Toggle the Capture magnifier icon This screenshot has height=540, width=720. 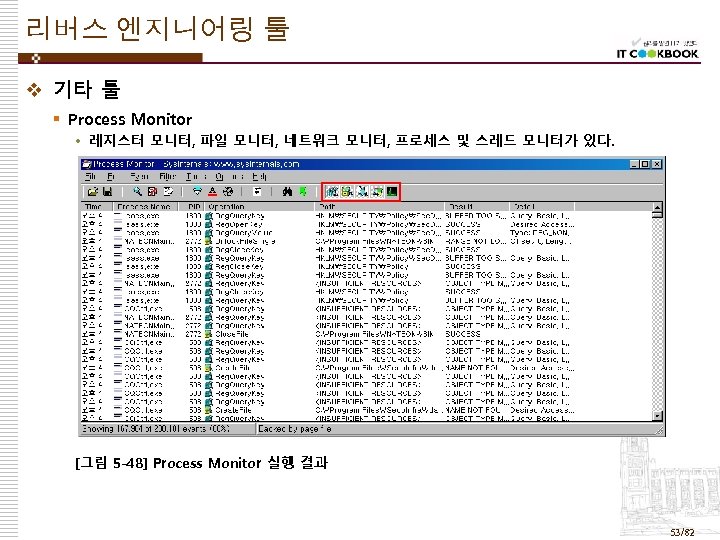pyautogui.click(x=137, y=191)
